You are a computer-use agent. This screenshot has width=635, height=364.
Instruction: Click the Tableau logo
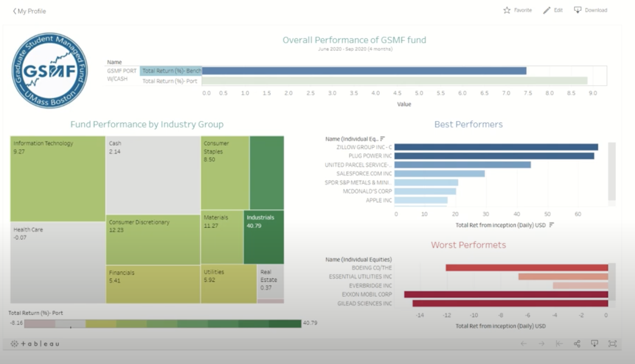(35, 344)
